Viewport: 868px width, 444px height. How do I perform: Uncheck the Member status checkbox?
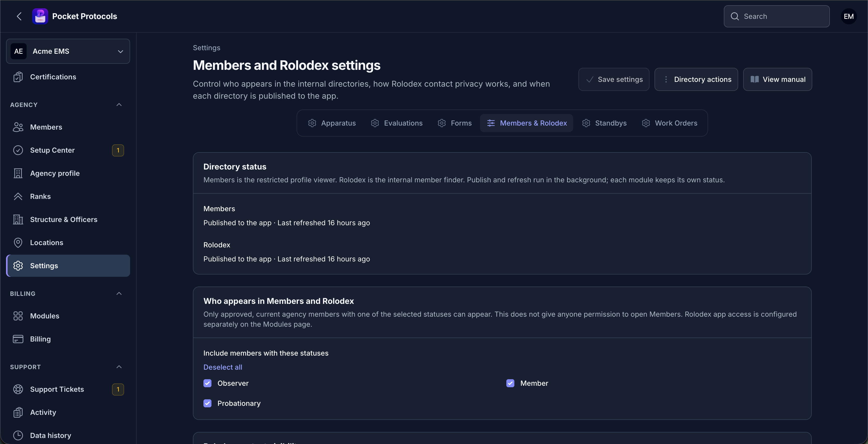[x=510, y=383]
